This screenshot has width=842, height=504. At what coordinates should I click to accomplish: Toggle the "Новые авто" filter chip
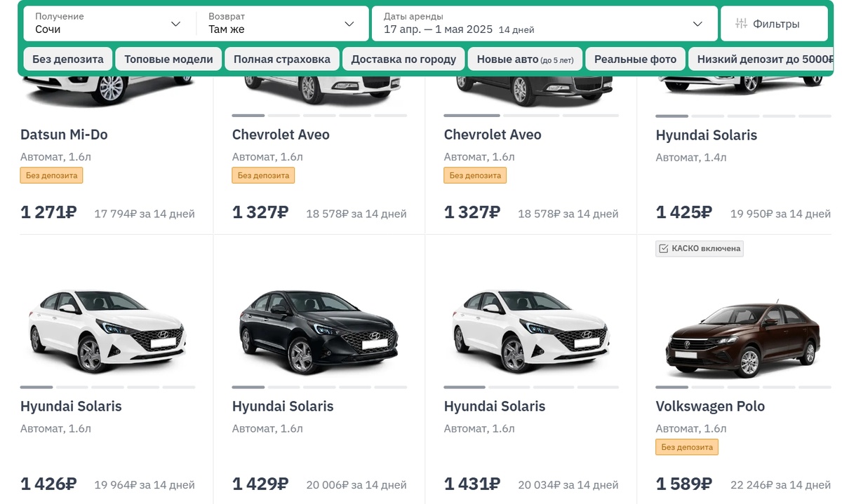pyautogui.click(x=525, y=60)
